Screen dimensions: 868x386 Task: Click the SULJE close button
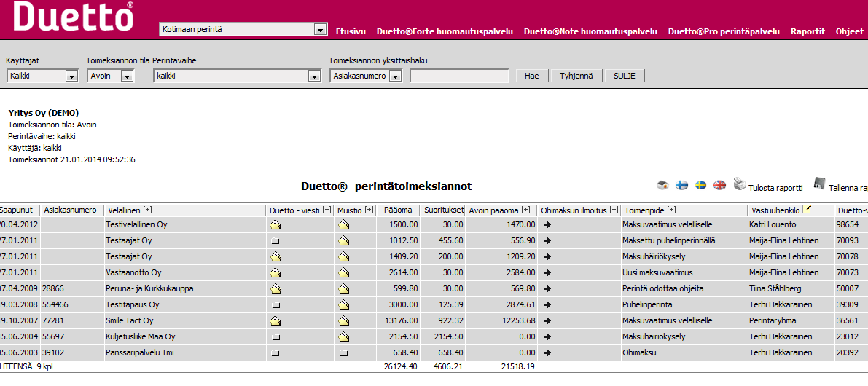[625, 76]
